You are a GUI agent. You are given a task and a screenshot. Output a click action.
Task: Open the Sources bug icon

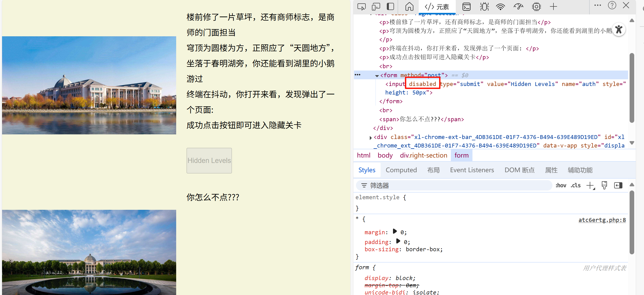(484, 7)
